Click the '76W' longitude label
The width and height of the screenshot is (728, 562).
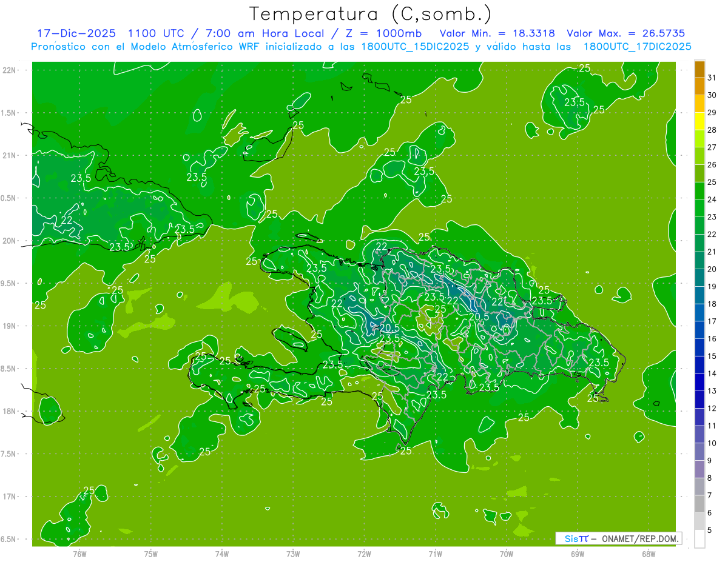pos(79,554)
